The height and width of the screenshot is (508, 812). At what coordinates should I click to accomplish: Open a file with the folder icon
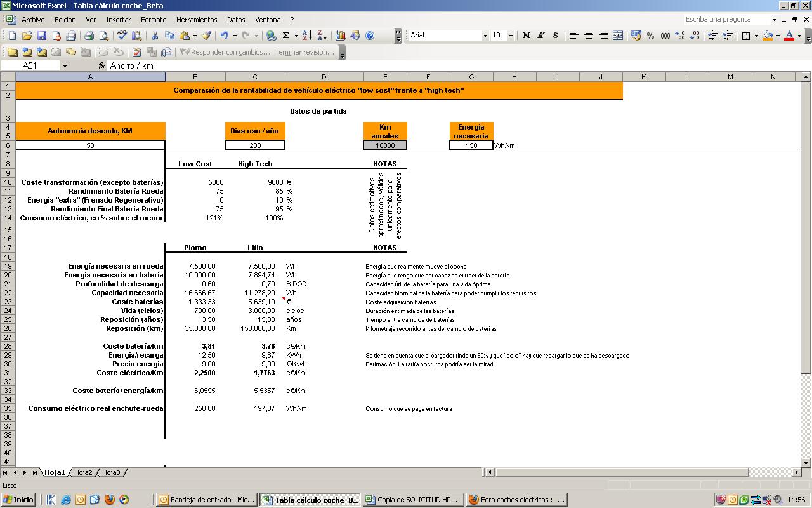click(x=27, y=36)
